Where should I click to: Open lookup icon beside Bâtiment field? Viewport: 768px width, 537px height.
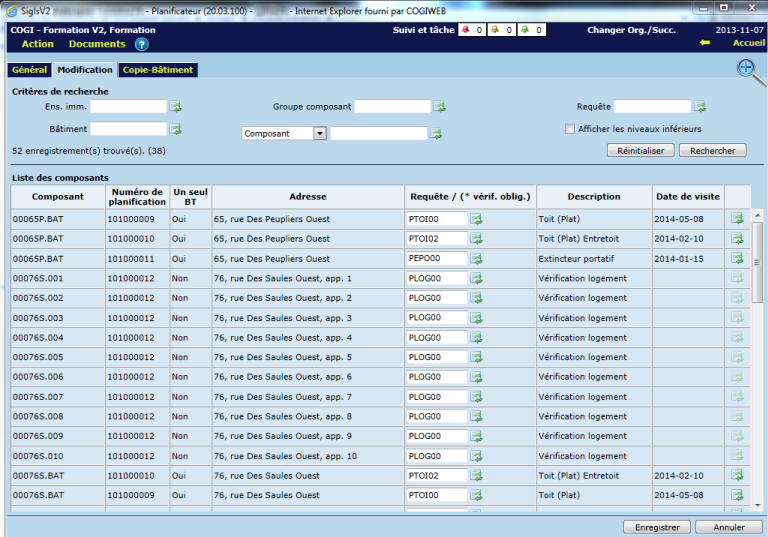tap(176, 129)
